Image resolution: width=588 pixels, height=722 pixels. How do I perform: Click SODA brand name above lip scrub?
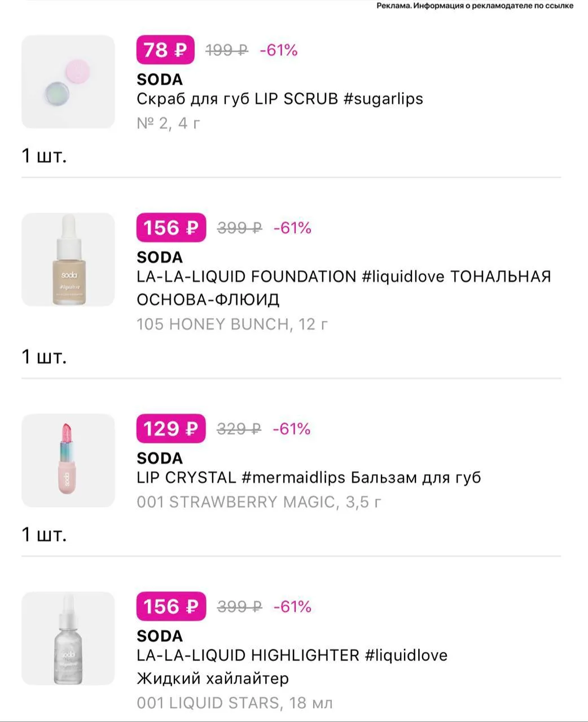(x=160, y=80)
